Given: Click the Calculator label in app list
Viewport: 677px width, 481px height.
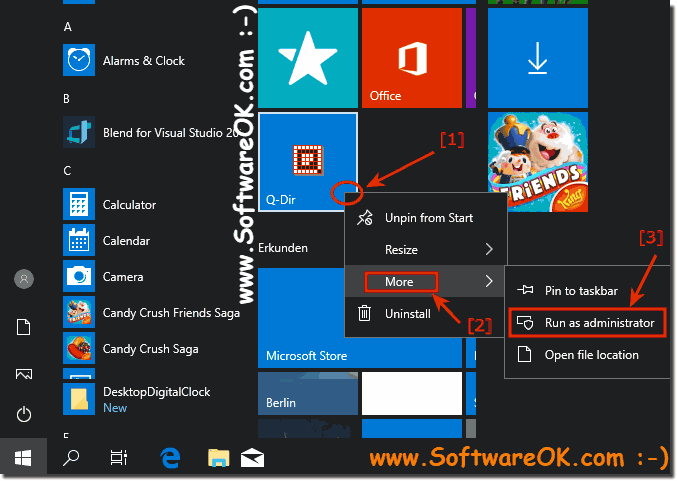Looking at the screenshot, I should pyautogui.click(x=130, y=205).
